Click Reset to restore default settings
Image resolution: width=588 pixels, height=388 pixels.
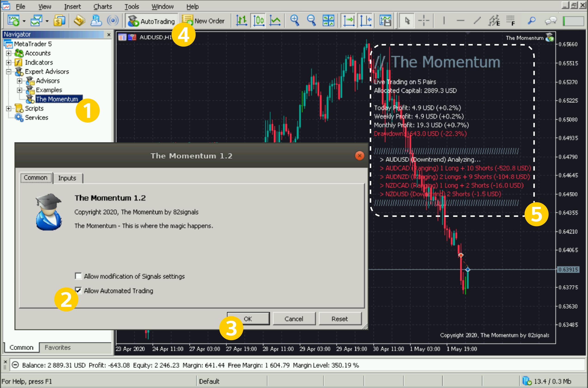[x=339, y=318]
